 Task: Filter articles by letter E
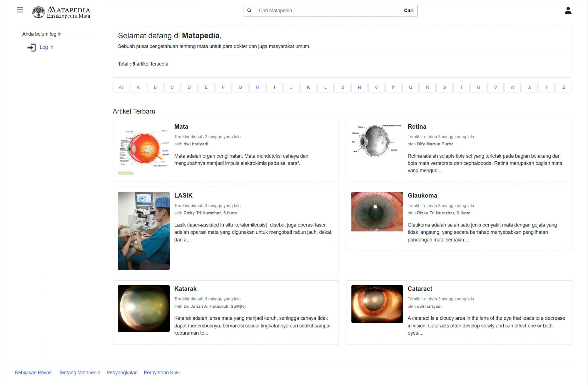click(x=206, y=88)
